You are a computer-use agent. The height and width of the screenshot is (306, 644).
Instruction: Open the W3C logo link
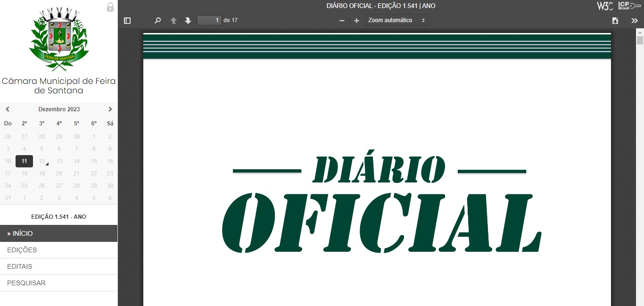[x=605, y=6]
